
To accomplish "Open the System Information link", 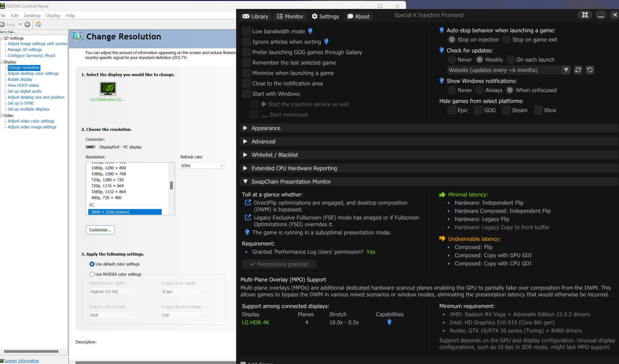I will pyautogui.click(x=21, y=361).
